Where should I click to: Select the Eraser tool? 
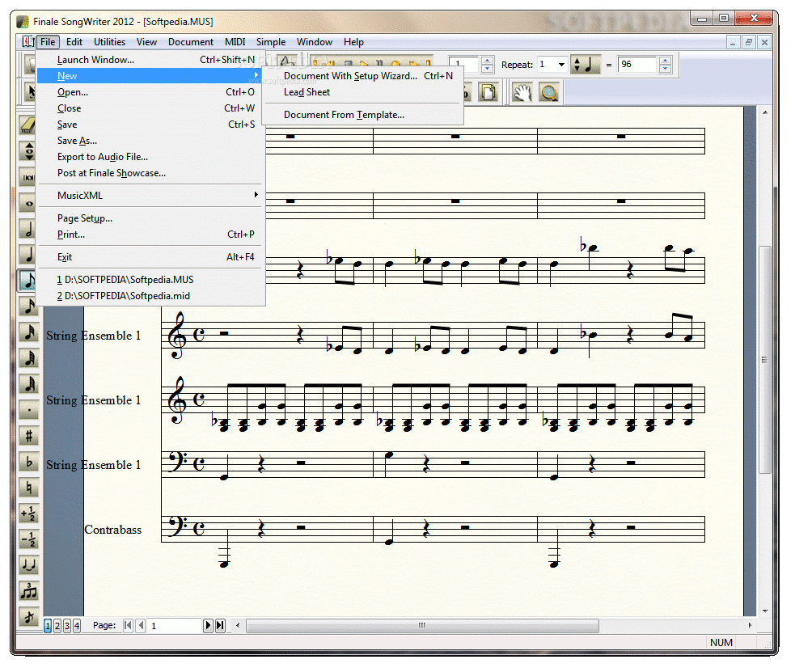tap(28, 125)
